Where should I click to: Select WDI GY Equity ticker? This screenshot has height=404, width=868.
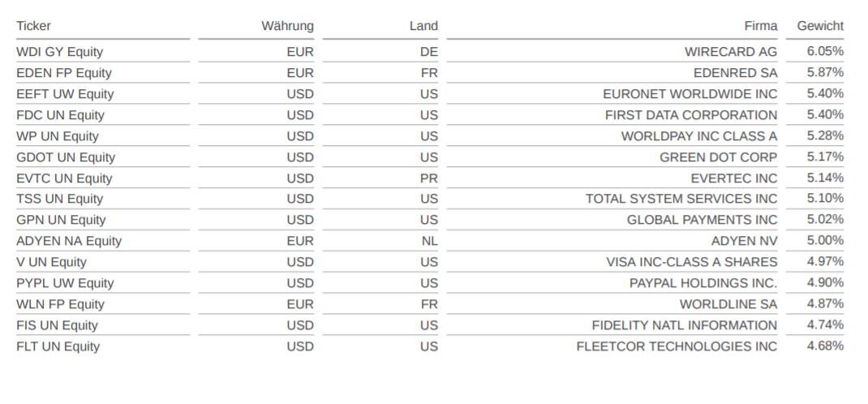(60, 52)
